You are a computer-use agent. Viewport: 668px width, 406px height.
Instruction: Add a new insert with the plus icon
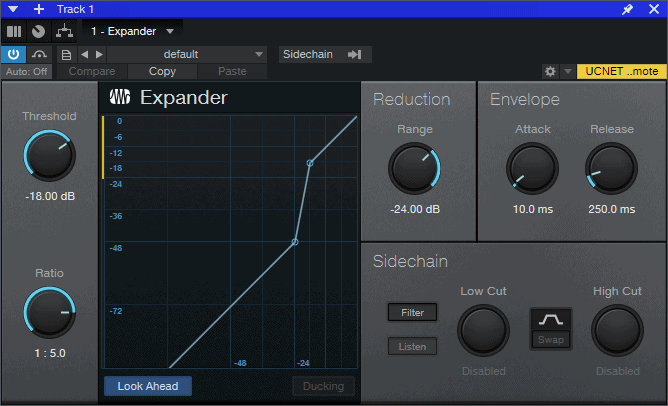tap(39, 9)
